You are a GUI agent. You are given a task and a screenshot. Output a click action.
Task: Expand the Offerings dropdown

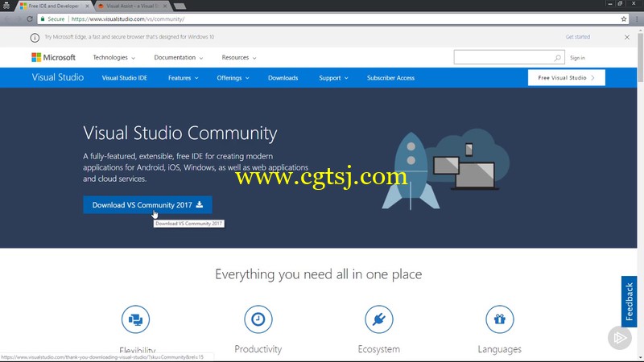[233, 78]
